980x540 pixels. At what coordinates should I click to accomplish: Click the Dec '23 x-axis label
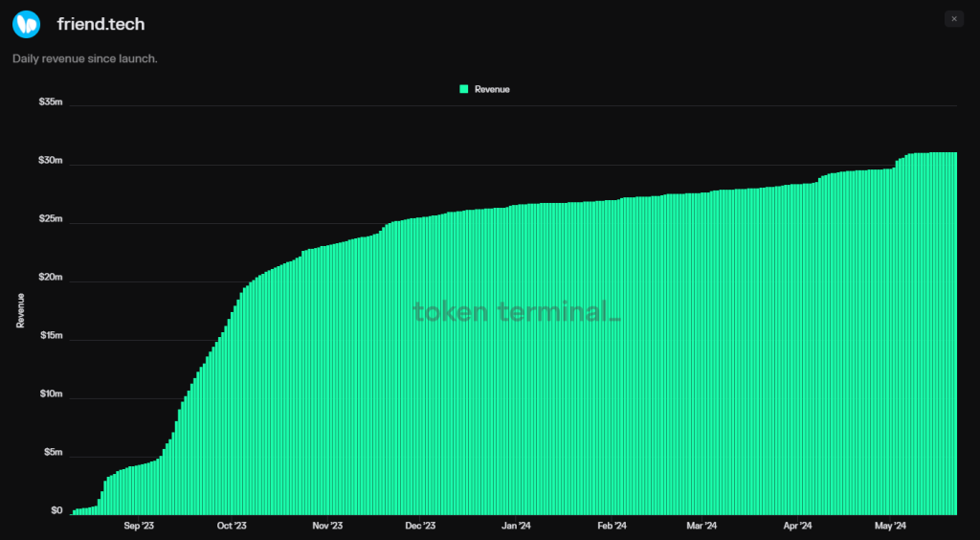tap(421, 526)
